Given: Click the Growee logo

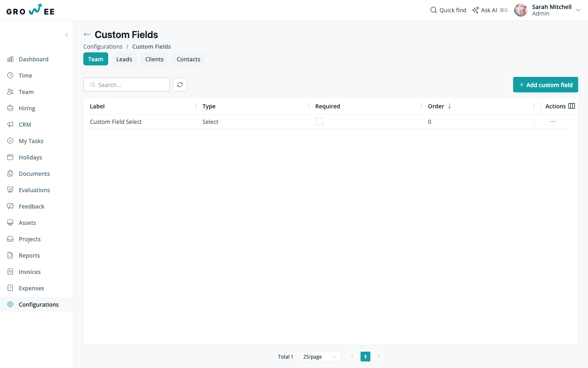Looking at the screenshot, I should 31,9.
